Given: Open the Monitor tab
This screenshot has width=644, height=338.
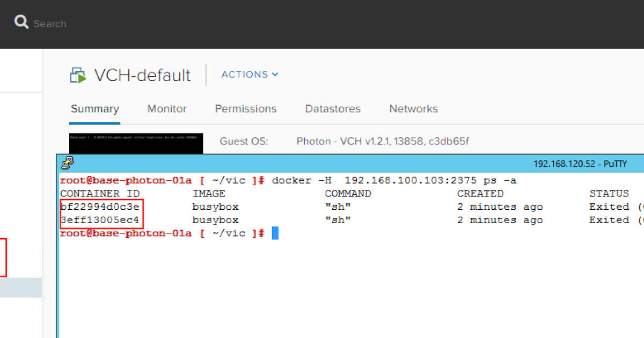Looking at the screenshot, I should (167, 109).
